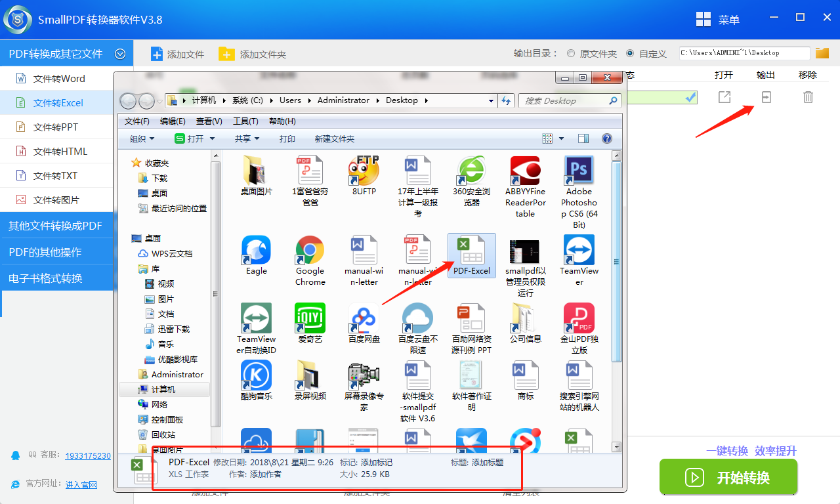This screenshot has width=840, height=504.
Task: Switch to 文件转HTML conversion
Action: pyautogui.click(x=57, y=152)
